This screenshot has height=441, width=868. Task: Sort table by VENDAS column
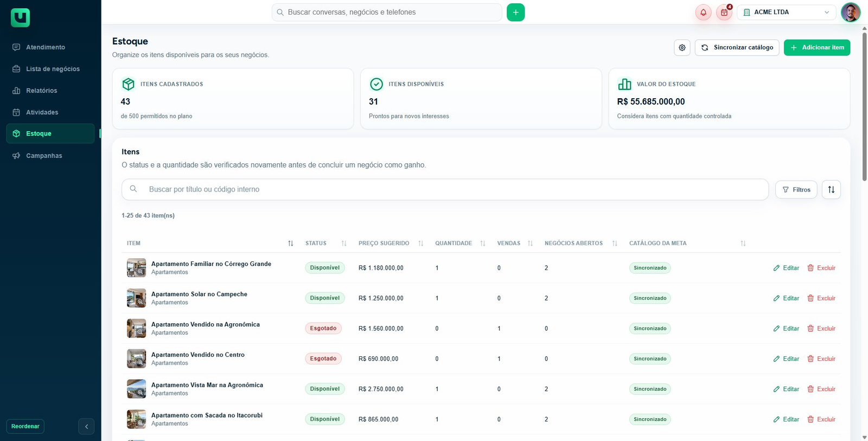tap(530, 244)
